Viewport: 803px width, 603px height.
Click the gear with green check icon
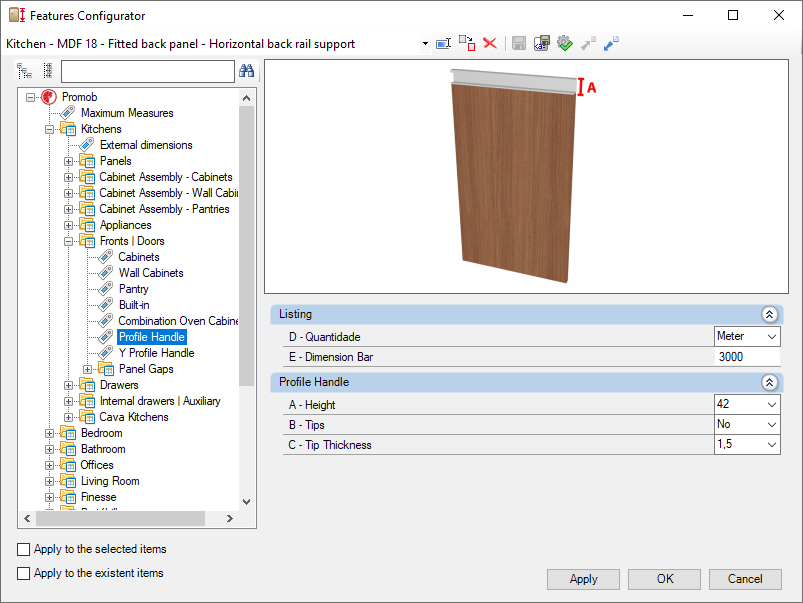(564, 43)
